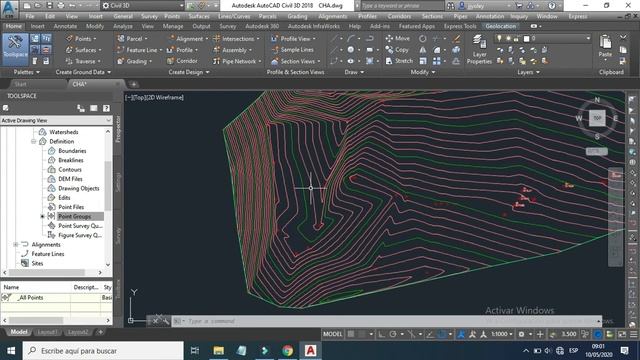Image resolution: width=640 pixels, height=360 pixels.
Task: Expand the Point Groups node
Action: click(x=42, y=216)
